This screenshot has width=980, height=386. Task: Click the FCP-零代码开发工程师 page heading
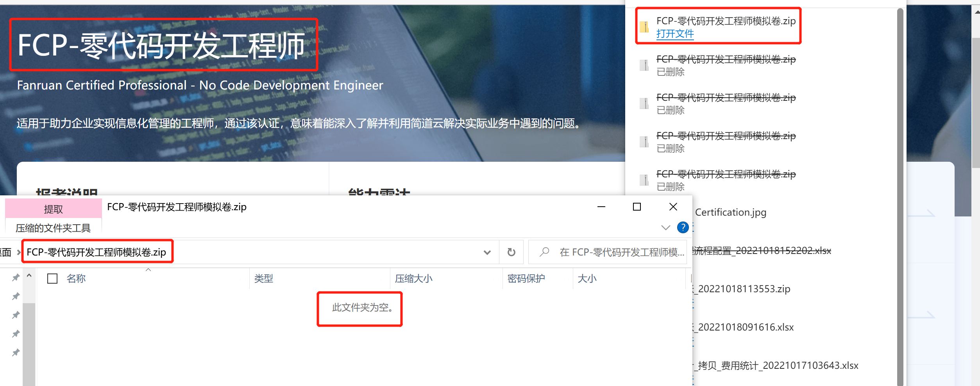(x=161, y=45)
